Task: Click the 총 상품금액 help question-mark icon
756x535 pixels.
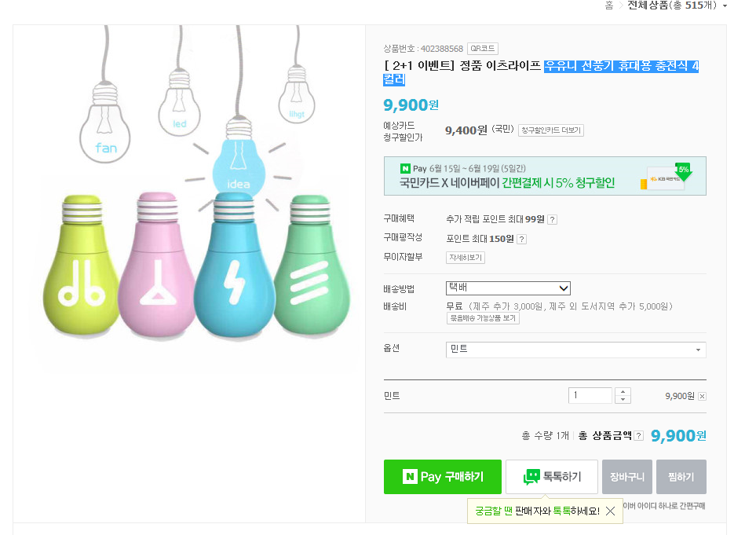Action: point(638,435)
